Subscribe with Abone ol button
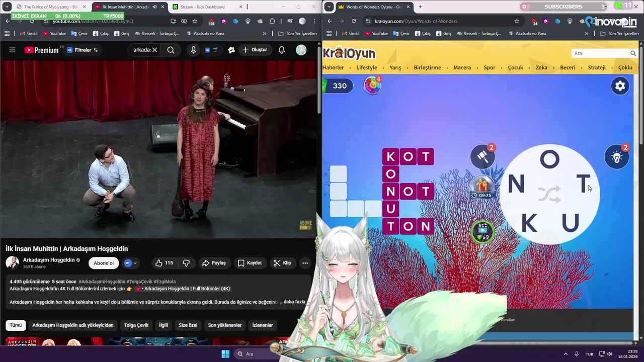The height and width of the screenshot is (362, 644). click(104, 263)
